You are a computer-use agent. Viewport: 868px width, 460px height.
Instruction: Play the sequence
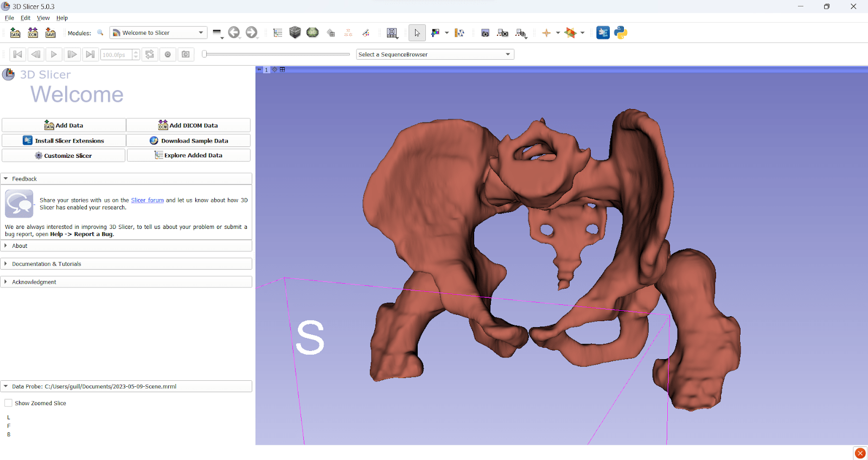click(54, 54)
